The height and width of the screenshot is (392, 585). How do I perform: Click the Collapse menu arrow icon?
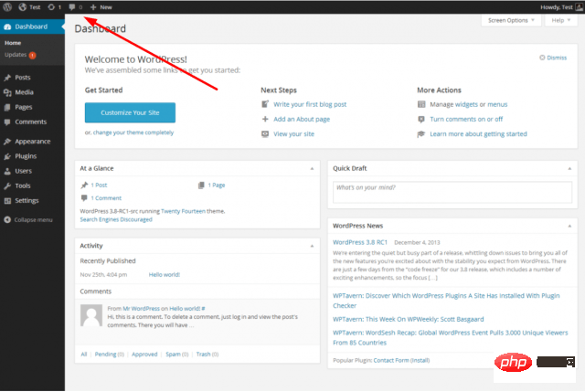[x=7, y=219]
